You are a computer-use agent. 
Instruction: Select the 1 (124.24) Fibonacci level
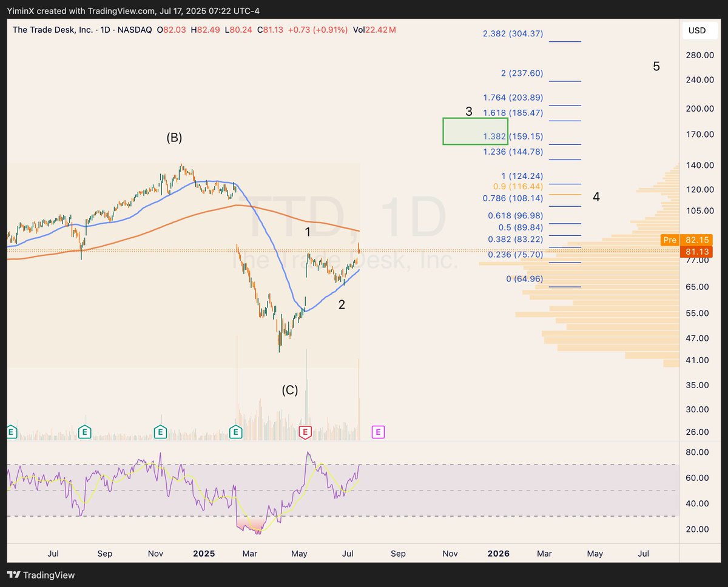click(x=522, y=176)
